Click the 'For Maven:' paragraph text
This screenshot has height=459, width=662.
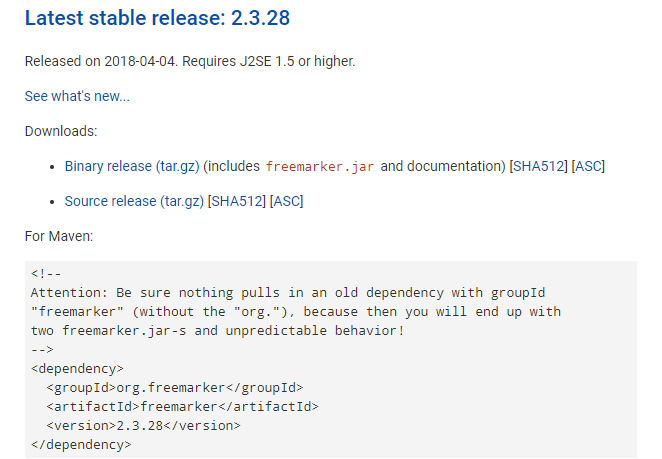pos(59,236)
